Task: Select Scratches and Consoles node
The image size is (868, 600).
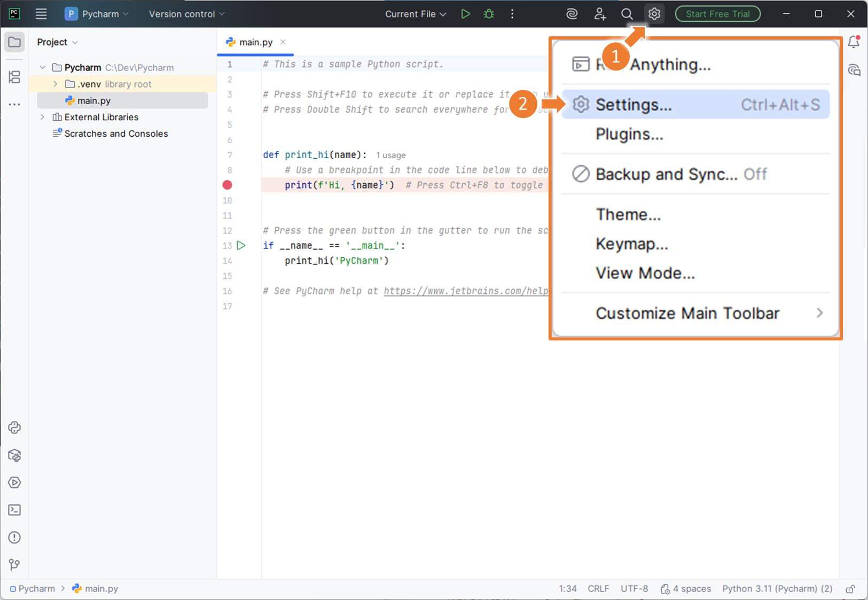Action: tap(116, 134)
